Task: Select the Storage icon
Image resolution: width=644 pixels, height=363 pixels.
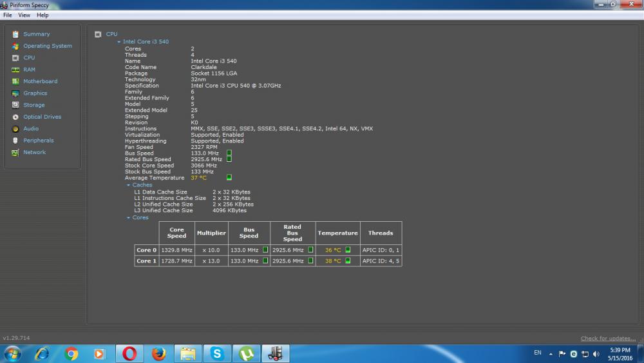Action: (15, 105)
